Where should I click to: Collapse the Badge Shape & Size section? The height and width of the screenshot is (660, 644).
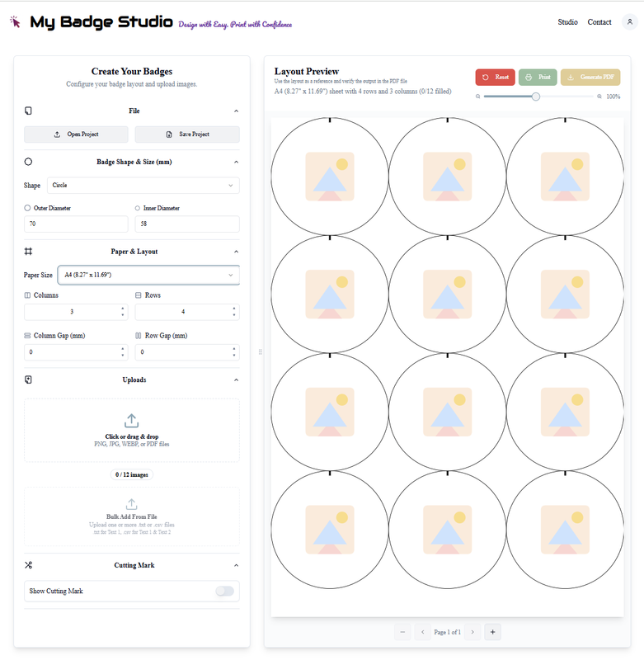pyautogui.click(x=236, y=162)
